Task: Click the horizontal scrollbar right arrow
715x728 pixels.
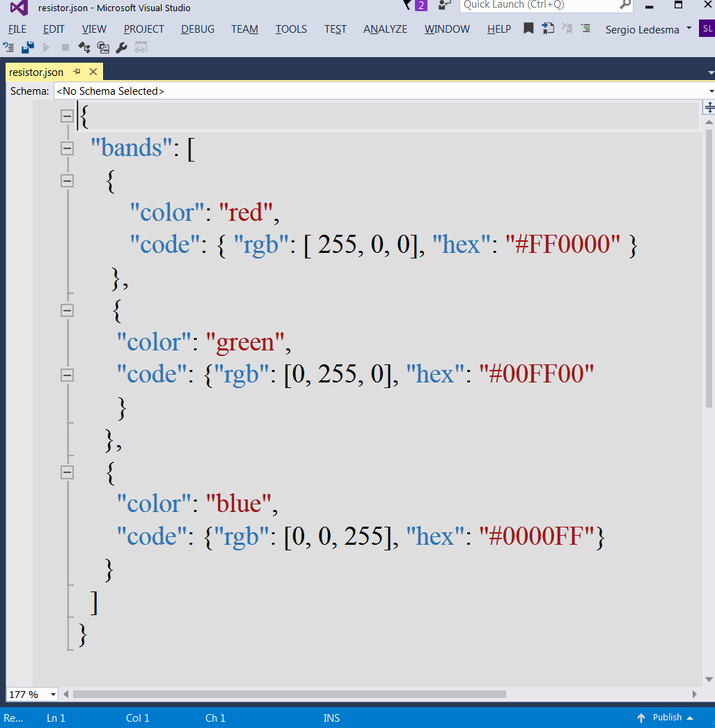Action: (x=695, y=694)
